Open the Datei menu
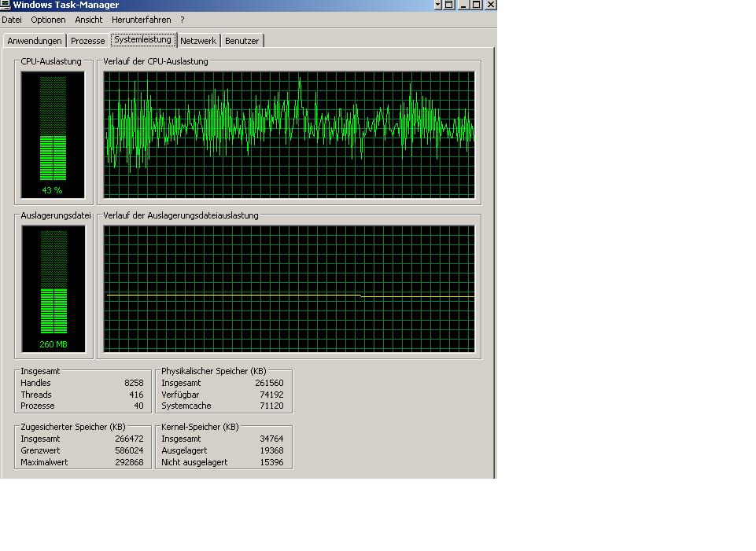Screen dimensions: 756x551 (x=12, y=20)
